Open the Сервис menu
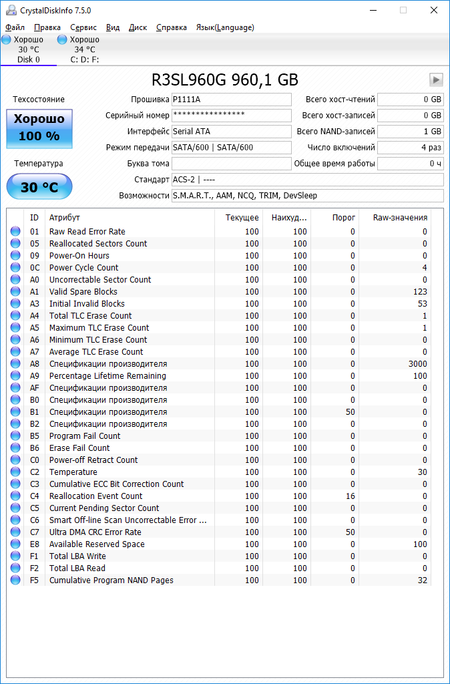 click(x=83, y=27)
